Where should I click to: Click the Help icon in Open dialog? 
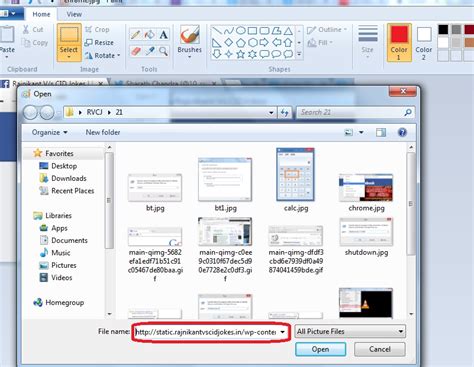[x=402, y=132]
